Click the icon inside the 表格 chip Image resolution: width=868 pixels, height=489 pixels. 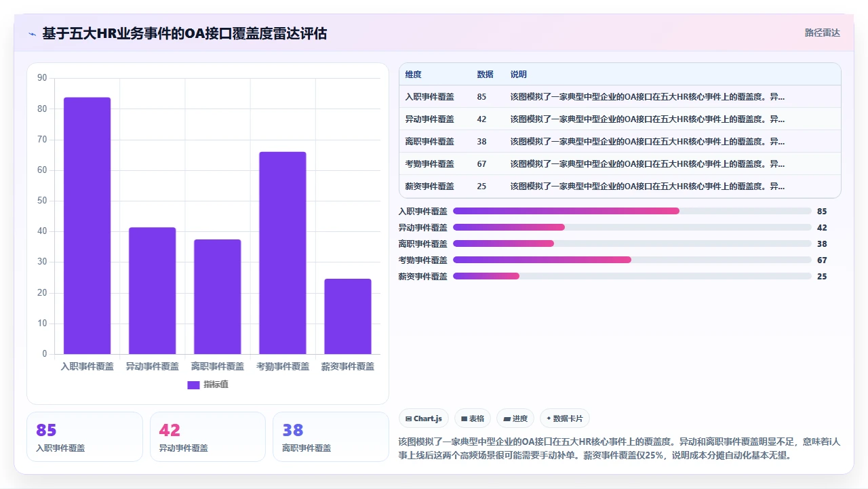pyautogui.click(x=465, y=419)
